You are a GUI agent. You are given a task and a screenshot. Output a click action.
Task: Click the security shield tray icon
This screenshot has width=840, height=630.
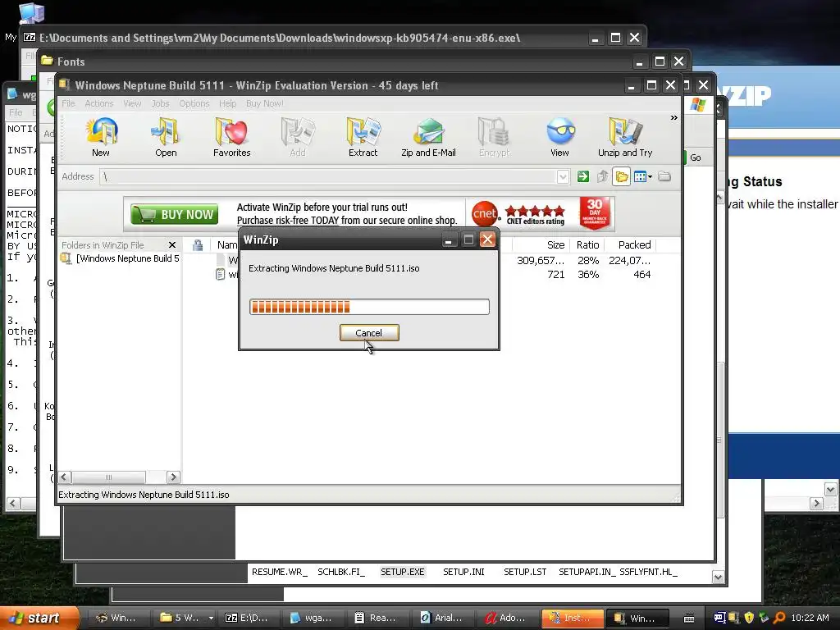749,618
